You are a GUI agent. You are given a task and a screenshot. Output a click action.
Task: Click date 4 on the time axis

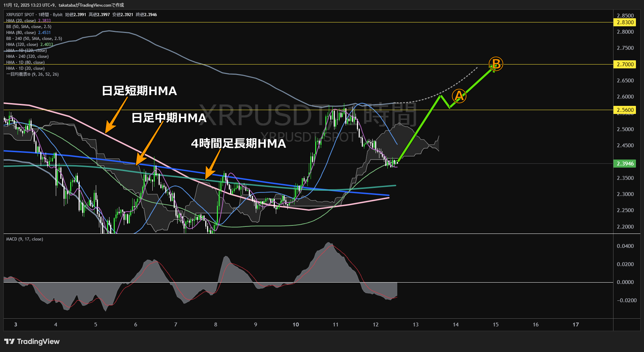pos(55,325)
